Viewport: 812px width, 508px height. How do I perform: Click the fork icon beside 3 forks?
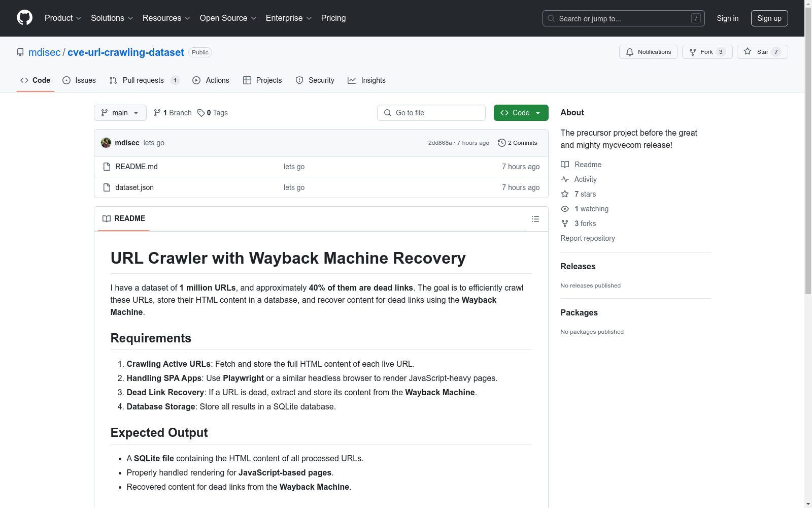[x=565, y=224]
